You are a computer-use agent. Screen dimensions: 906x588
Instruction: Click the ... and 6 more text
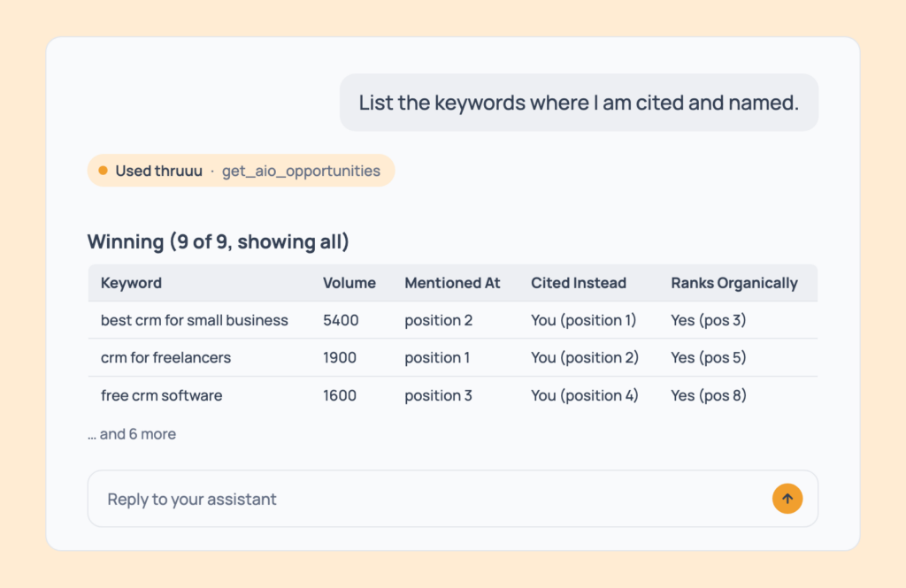click(x=132, y=434)
